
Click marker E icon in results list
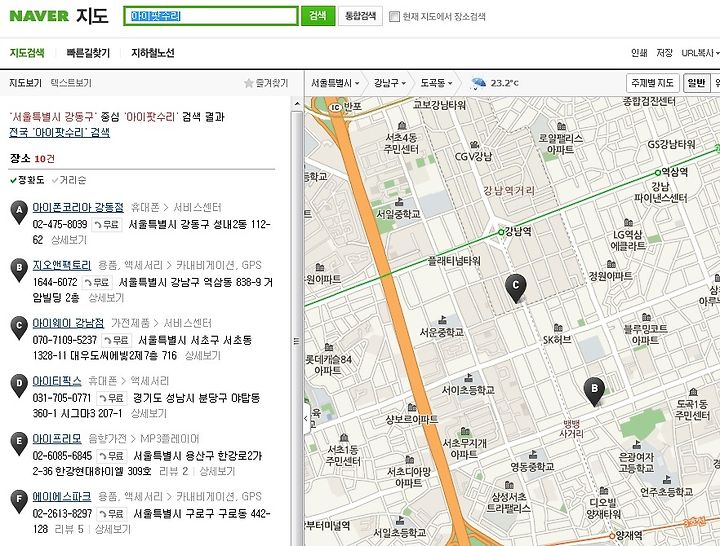point(19,444)
